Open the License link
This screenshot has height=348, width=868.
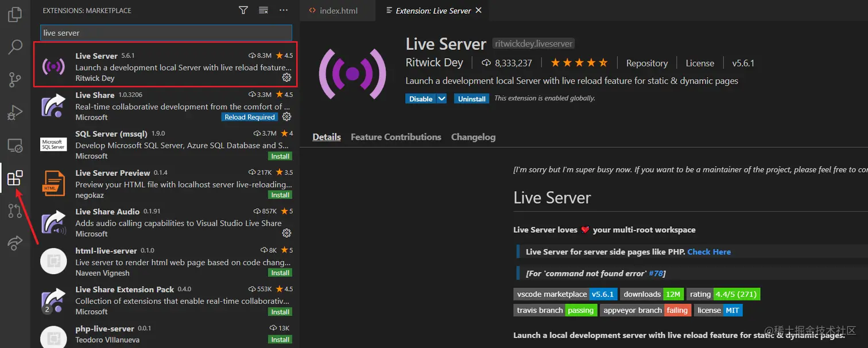(x=700, y=63)
